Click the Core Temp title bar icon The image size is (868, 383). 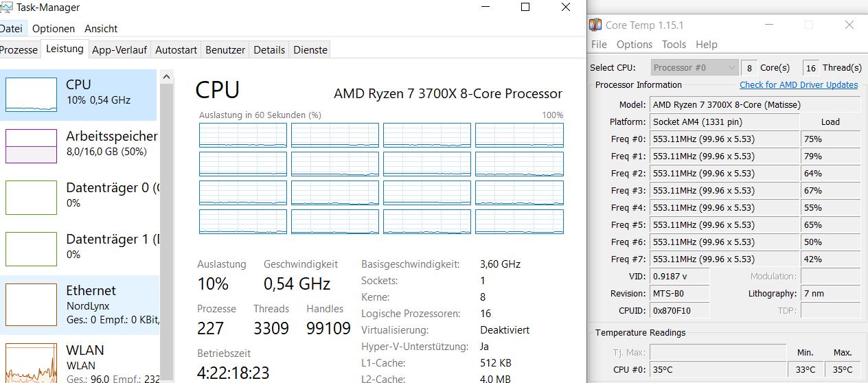[595, 25]
